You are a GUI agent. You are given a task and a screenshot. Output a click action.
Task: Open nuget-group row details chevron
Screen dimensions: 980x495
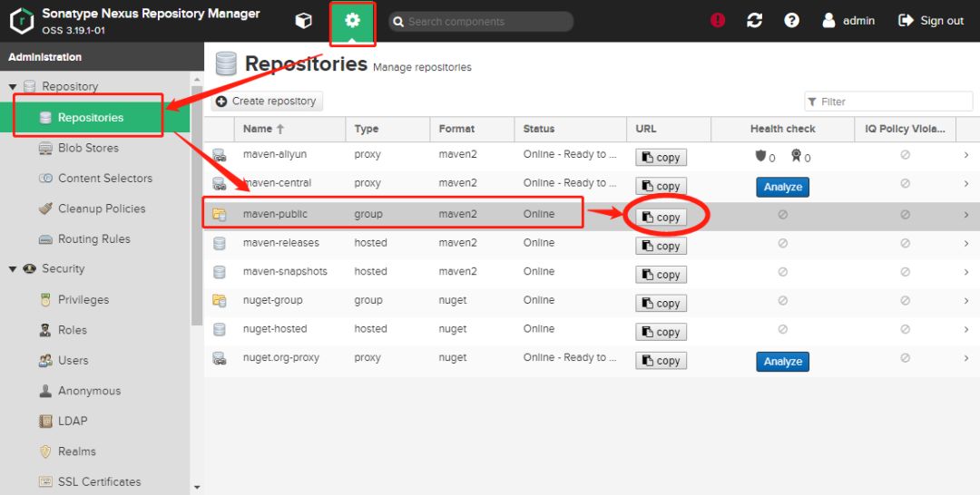click(x=966, y=301)
